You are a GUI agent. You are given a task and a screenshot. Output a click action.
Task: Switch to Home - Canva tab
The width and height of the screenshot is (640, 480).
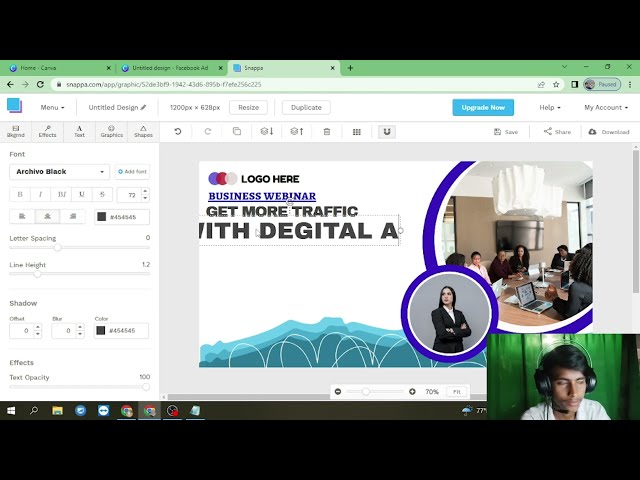coord(60,68)
